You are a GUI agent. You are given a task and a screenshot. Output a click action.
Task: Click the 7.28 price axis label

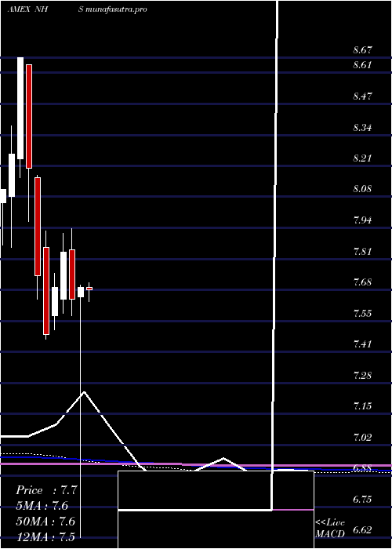362,376
